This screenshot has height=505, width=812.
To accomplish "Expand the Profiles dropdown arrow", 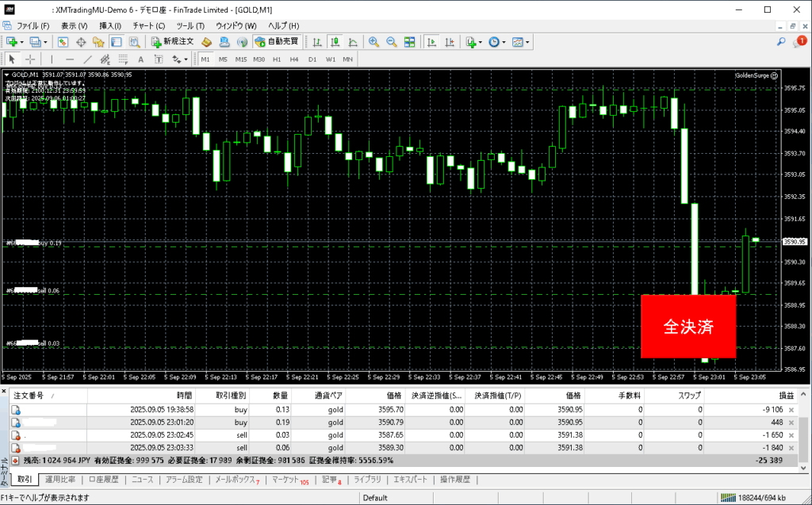I will (46, 42).
